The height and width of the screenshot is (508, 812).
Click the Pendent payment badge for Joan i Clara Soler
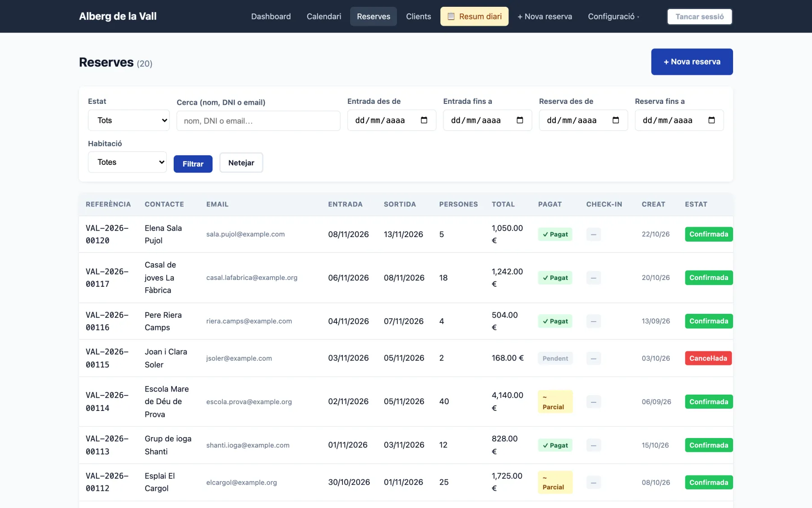(x=555, y=358)
